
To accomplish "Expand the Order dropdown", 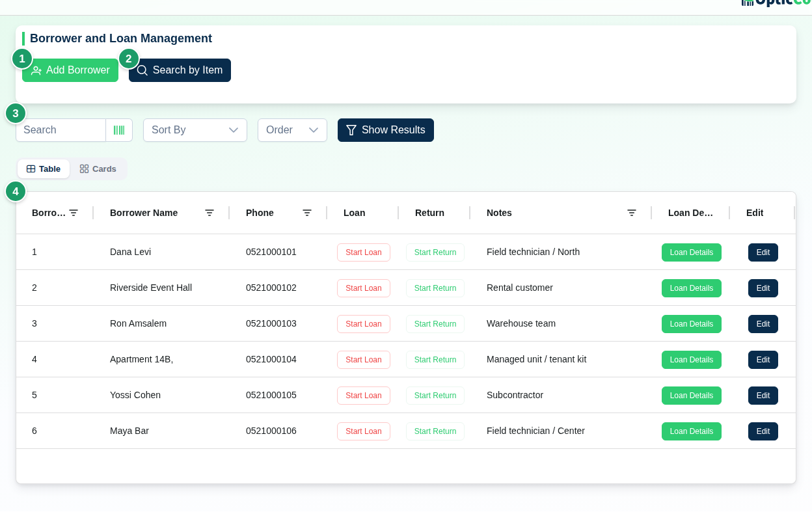I will 292,130.
